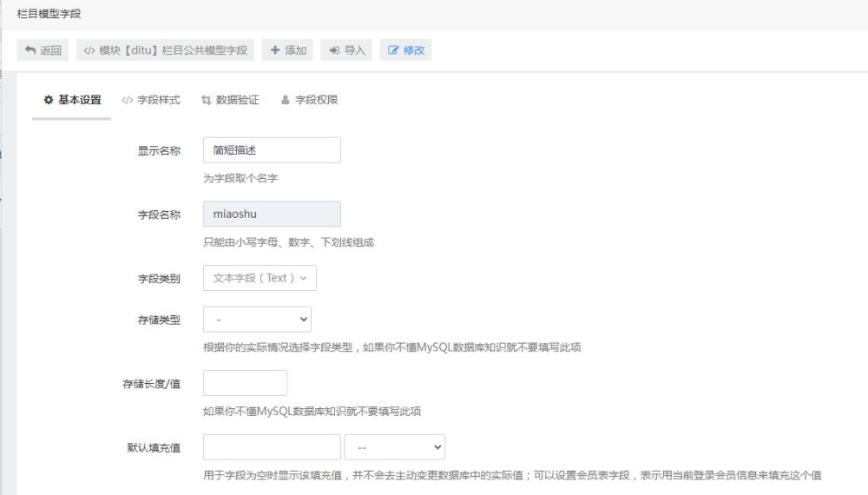Click the 字段名称 field containing miaoshu
Screen dimensions: 868x495
tap(272, 214)
